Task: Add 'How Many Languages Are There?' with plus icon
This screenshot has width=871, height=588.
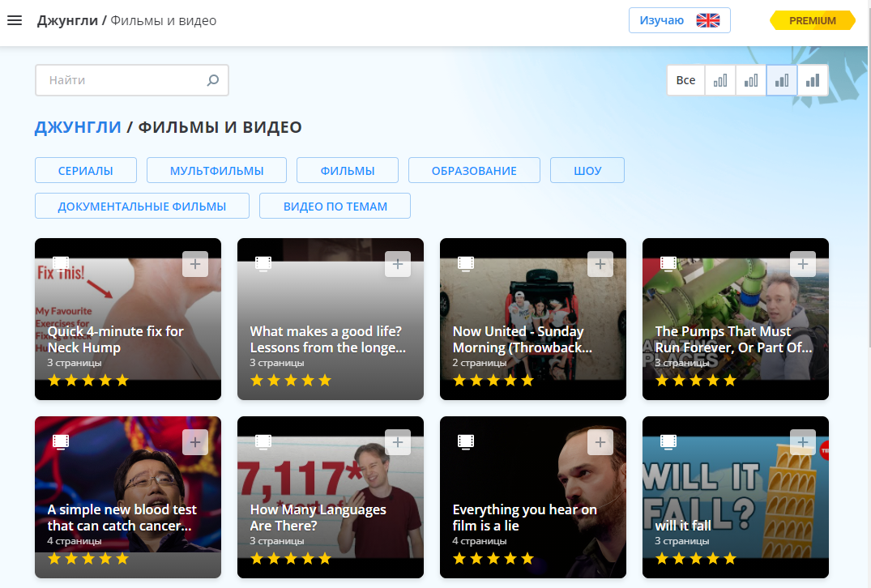Action: pyautogui.click(x=398, y=442)
